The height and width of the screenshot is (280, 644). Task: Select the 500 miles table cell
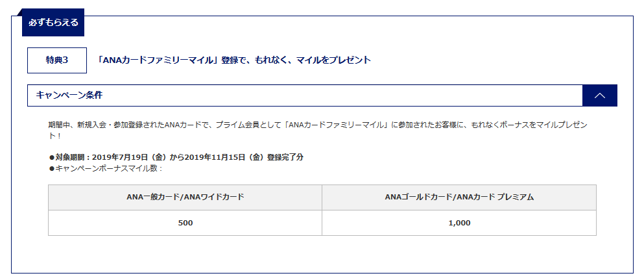point(185,223)
